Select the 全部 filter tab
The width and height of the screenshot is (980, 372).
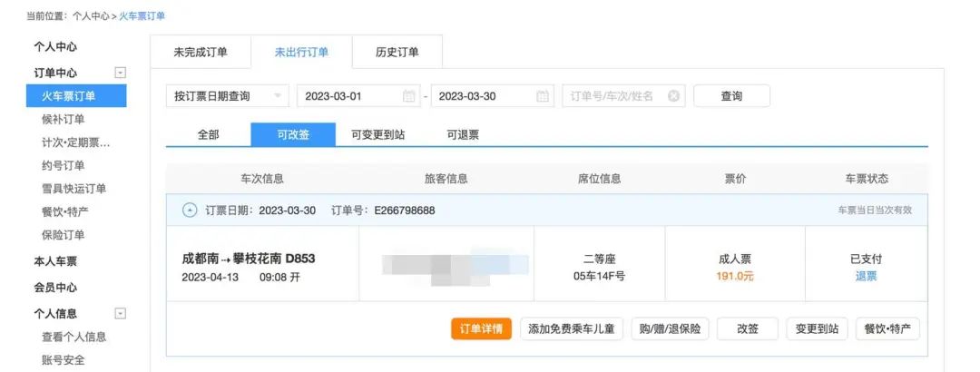click(208, 135)
